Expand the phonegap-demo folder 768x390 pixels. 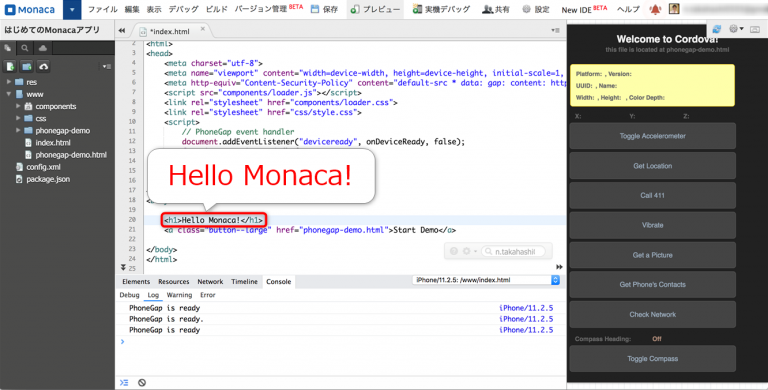point(18,130)
